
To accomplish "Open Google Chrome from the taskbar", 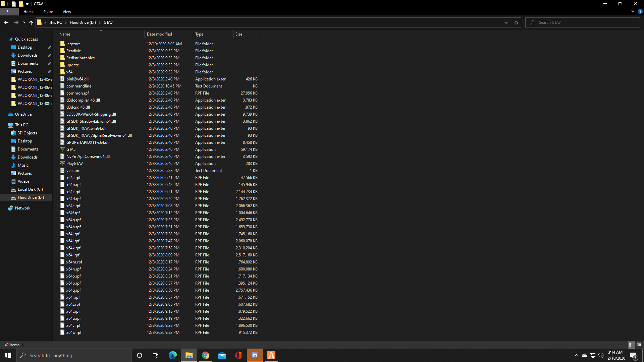I will coord(206,355).
